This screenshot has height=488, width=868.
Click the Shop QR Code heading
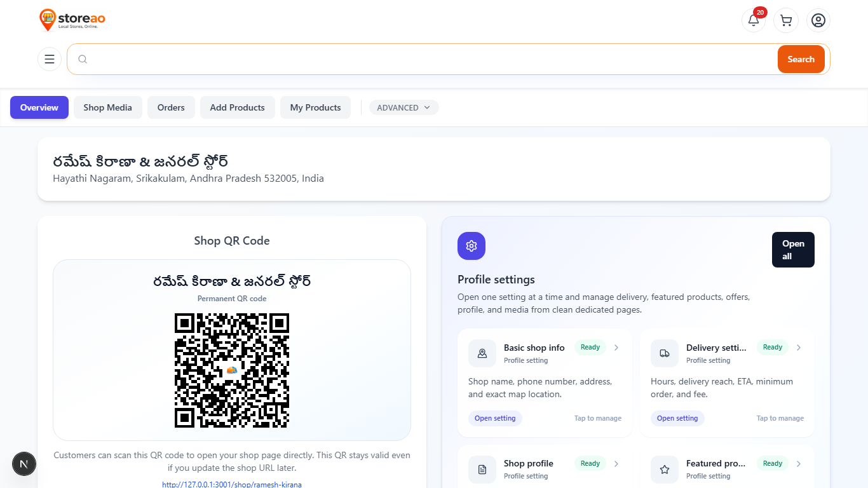point(232,241)
